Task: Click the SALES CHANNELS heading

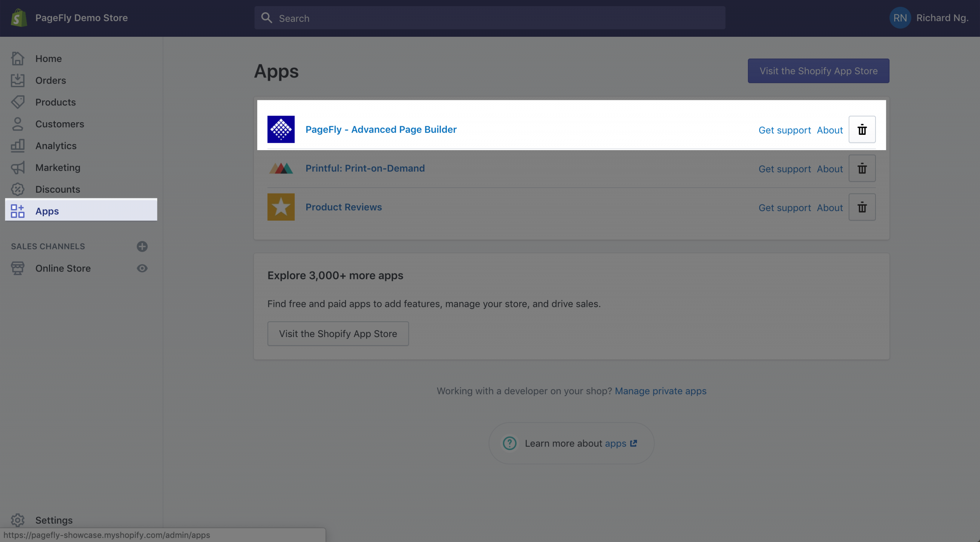Action: pos(48,246)
